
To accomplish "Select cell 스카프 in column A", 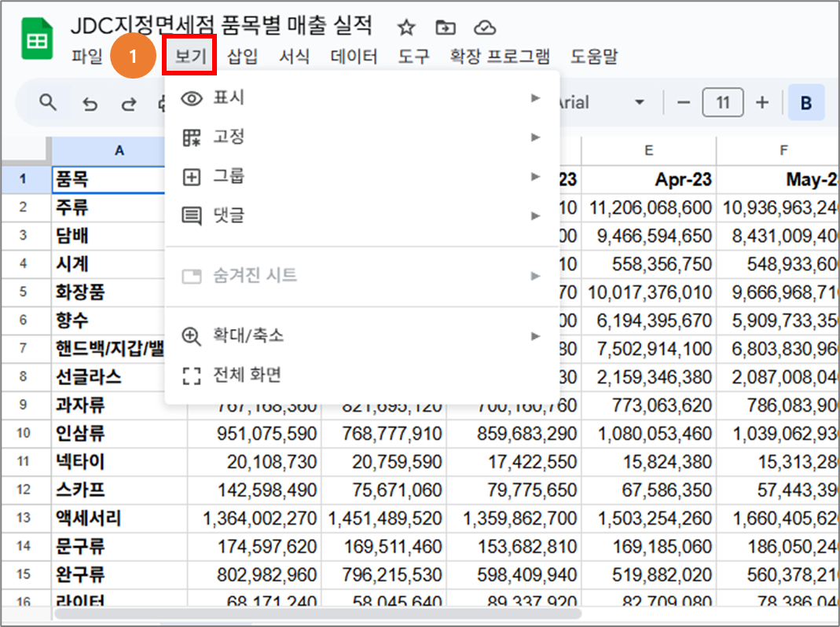I will click(119, 489).
